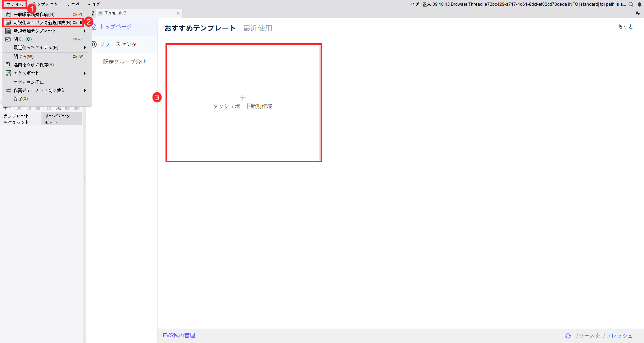Click リソースをリフレッシュ refresh button
Screen dimensions: 644x343
coord(599,336)
